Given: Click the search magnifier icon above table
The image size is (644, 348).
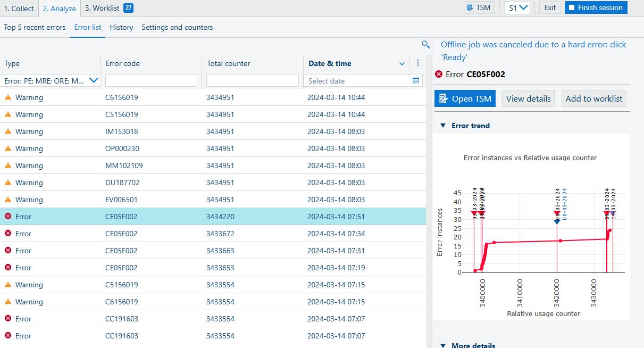Looking at the screenshot, I should (425, 45).
